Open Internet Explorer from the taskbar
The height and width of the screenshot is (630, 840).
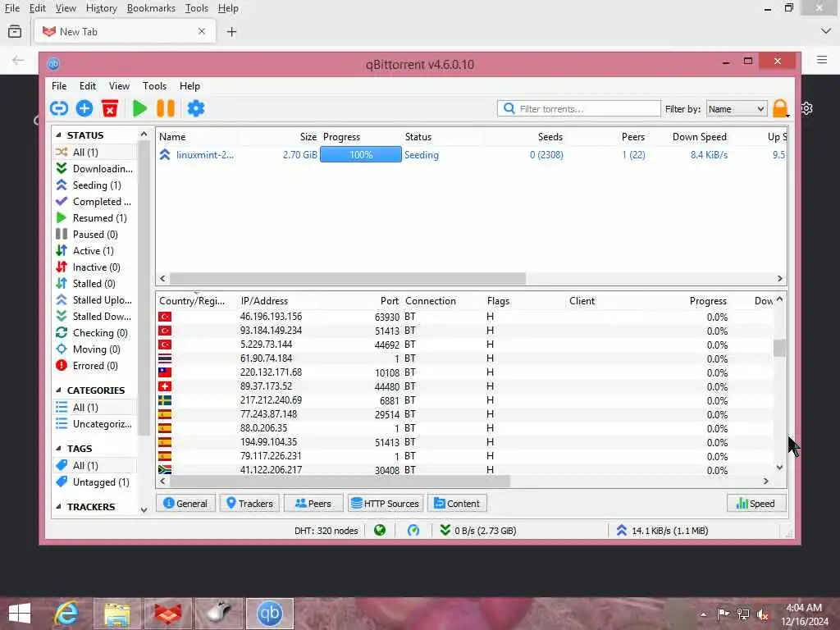coord(66,614)
